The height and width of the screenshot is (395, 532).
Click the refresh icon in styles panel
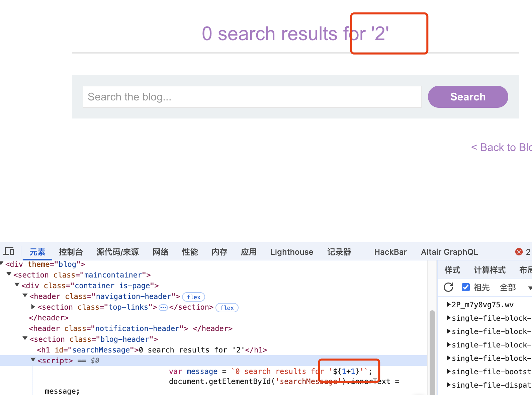448,287
